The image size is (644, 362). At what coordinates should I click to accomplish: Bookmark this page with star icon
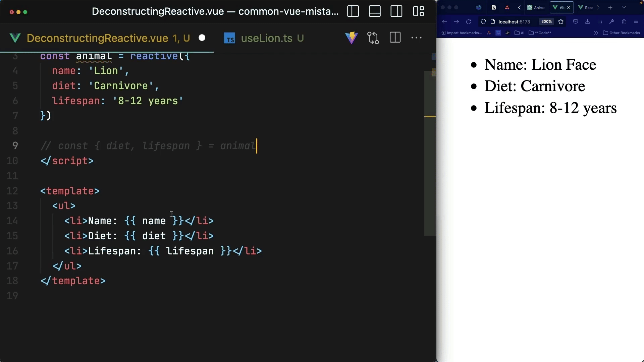[561, 22]
